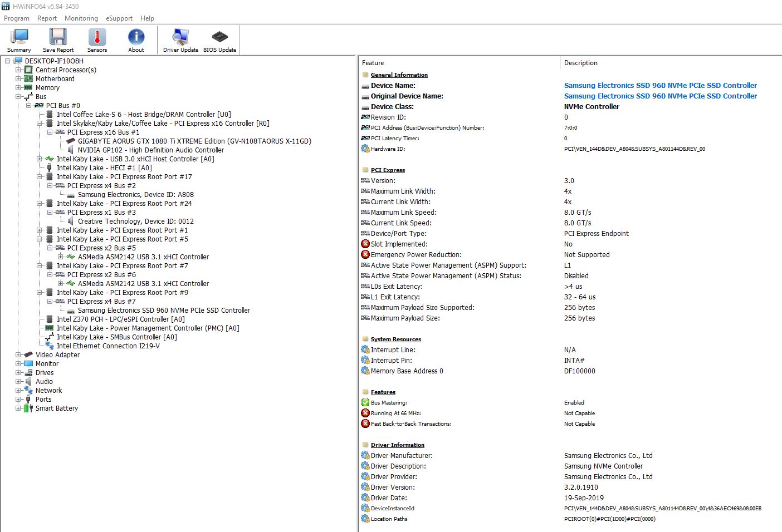Click the Power Management Controller chip icon
782x532 pixels.
coord(50,328)
